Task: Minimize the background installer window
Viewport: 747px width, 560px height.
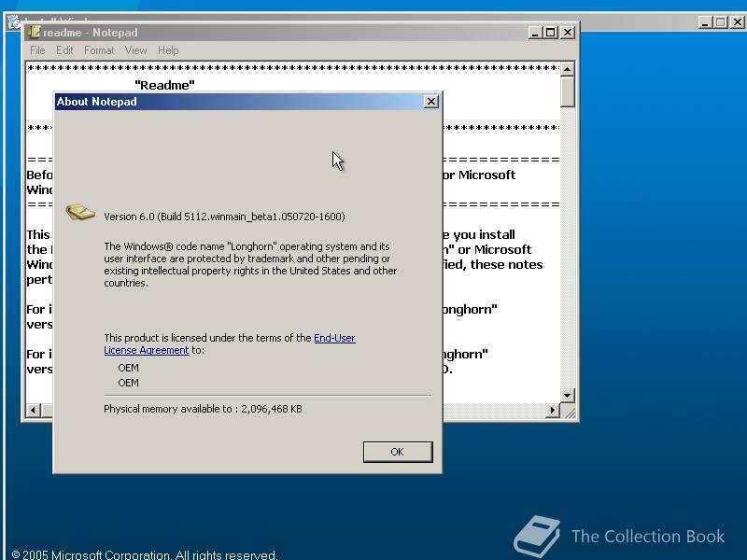Action: coord(705,21)
